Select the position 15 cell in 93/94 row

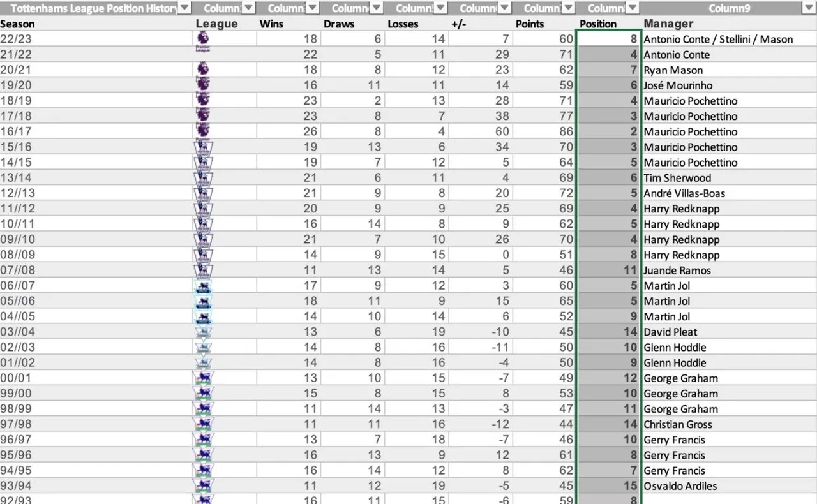[x=608, y=485]
